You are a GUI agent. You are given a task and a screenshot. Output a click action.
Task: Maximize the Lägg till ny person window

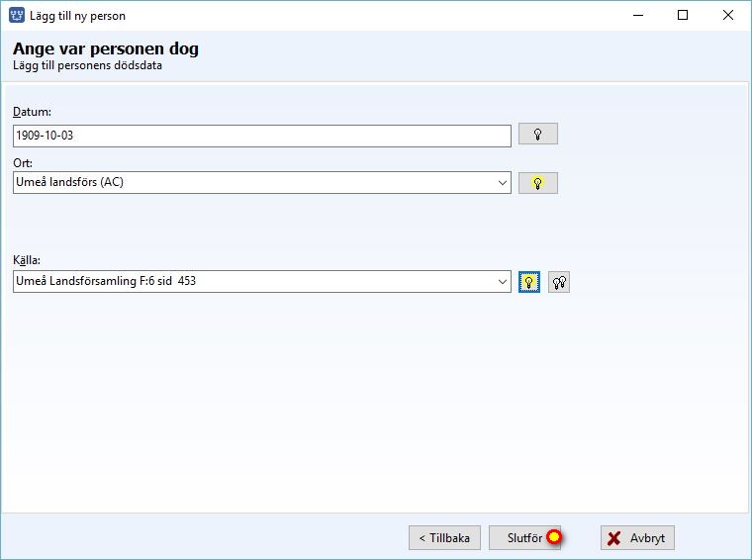[683, 16]
